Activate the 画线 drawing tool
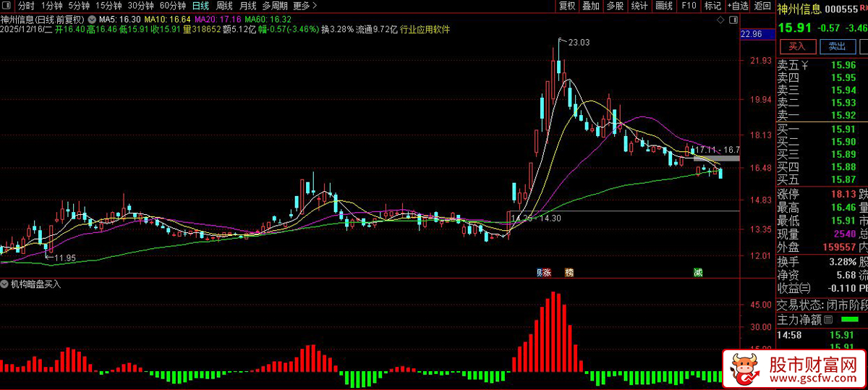This screenshot has height=390, width=868. (664, 6)
